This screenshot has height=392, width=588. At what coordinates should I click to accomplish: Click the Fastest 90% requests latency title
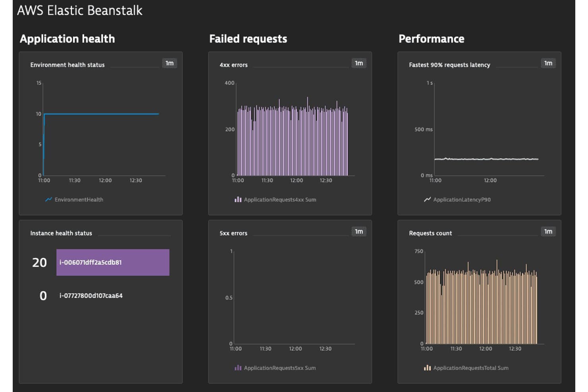pos(450,65)
